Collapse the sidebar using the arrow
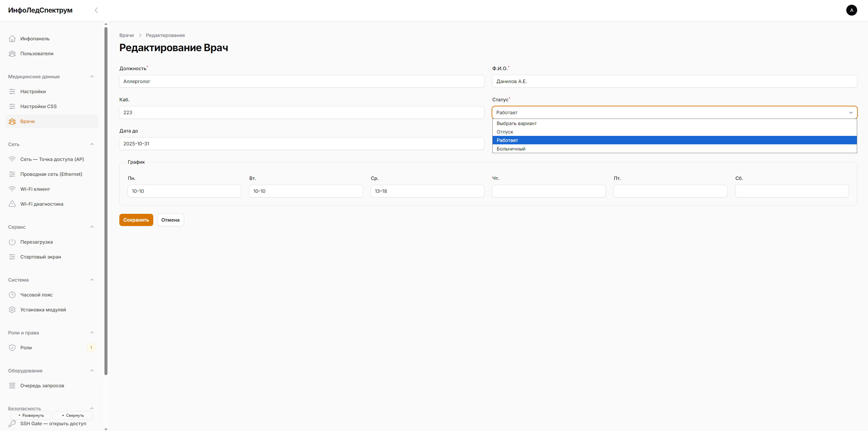Viewport: 868px width, 431px height. pyautogui.click(x=96, y=10)
